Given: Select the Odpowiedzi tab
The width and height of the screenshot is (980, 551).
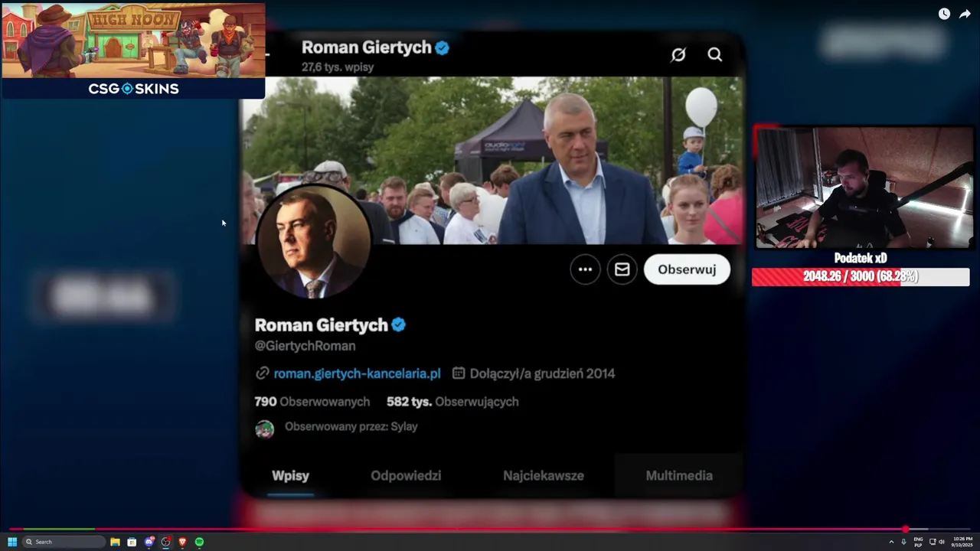Looking at the screenshot, I should (x=406, y=475).
